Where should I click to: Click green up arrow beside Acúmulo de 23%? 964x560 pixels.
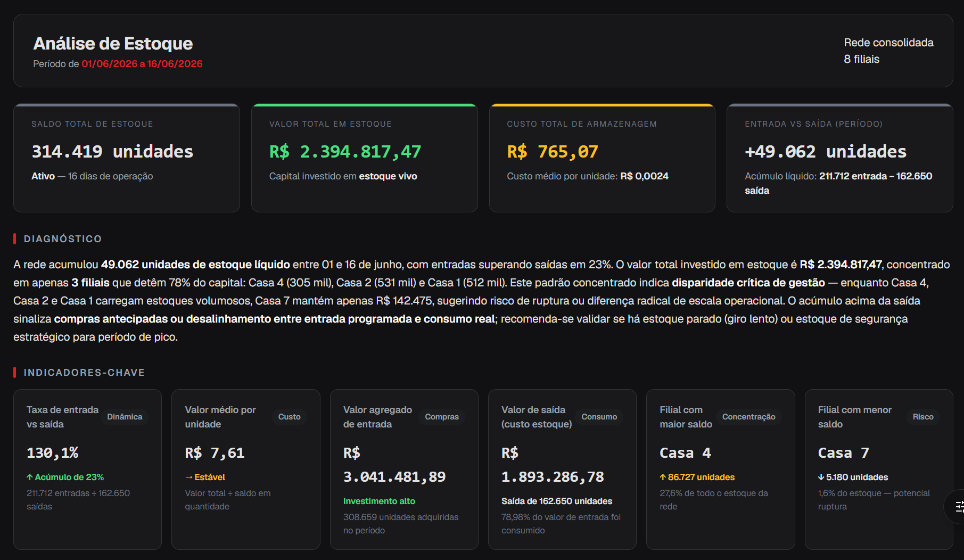point(30,477)
